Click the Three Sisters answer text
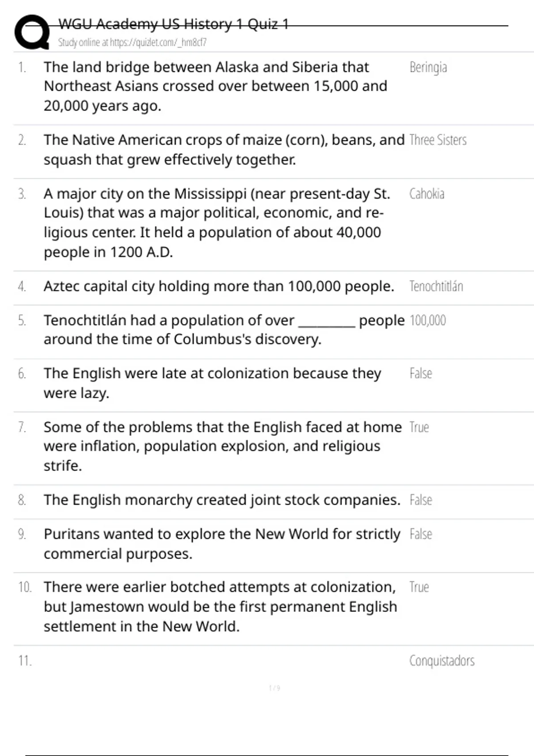This screenshot has width=534, height=756. pos(438,140)
